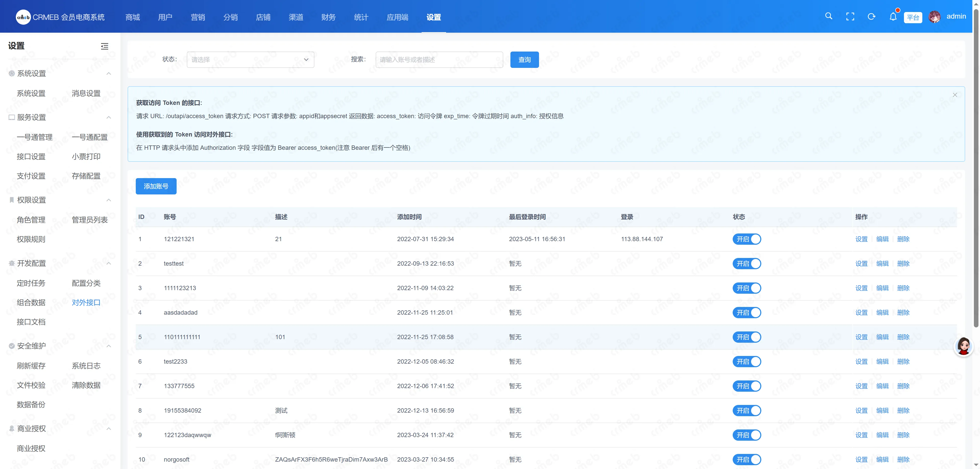Open the 分销 top menu
Image resolution: width=980 pixels, height=469 pixels.
point(230,17)
